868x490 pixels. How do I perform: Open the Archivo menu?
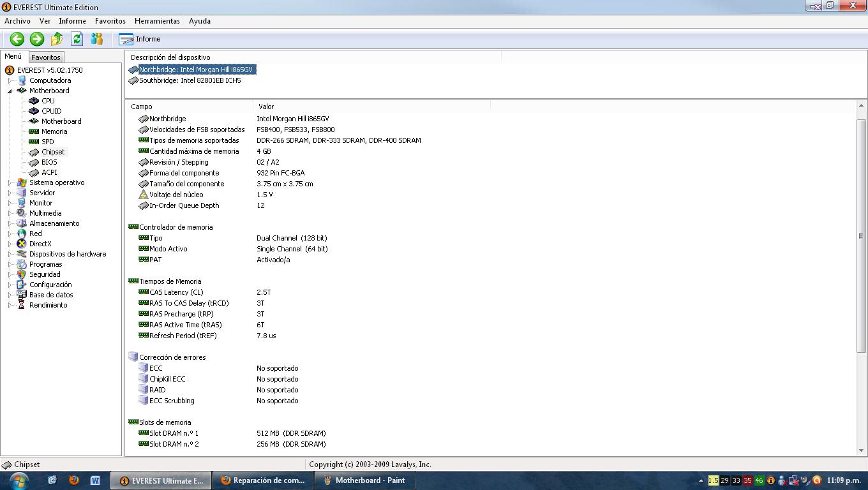point(17,21)
